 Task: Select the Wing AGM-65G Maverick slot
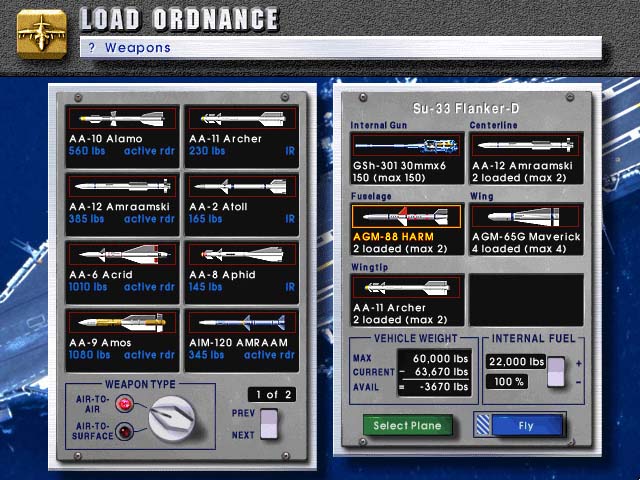point(527,229)
